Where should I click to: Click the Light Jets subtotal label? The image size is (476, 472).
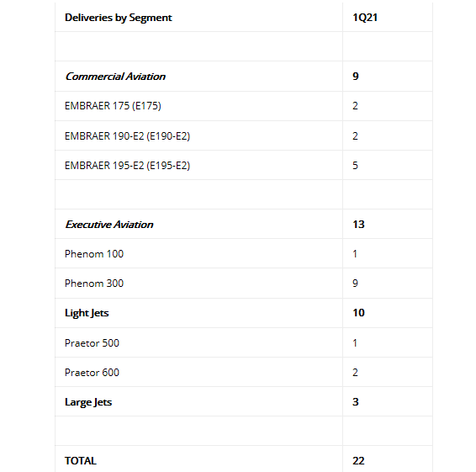87,313
